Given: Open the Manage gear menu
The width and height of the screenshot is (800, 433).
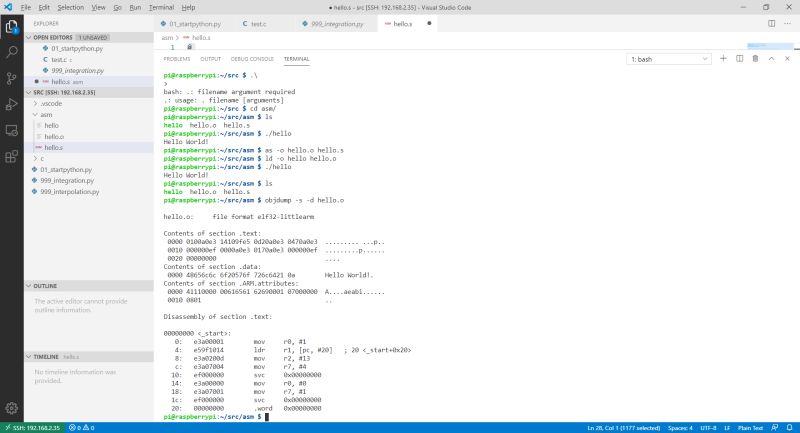Looking at the screenshot, I should click(x=12, y=408).
